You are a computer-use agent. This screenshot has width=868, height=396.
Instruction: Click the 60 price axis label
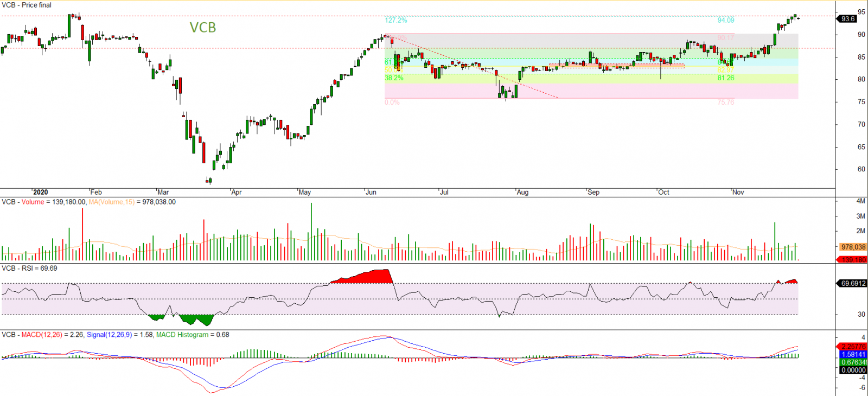[x=861, y=169]
